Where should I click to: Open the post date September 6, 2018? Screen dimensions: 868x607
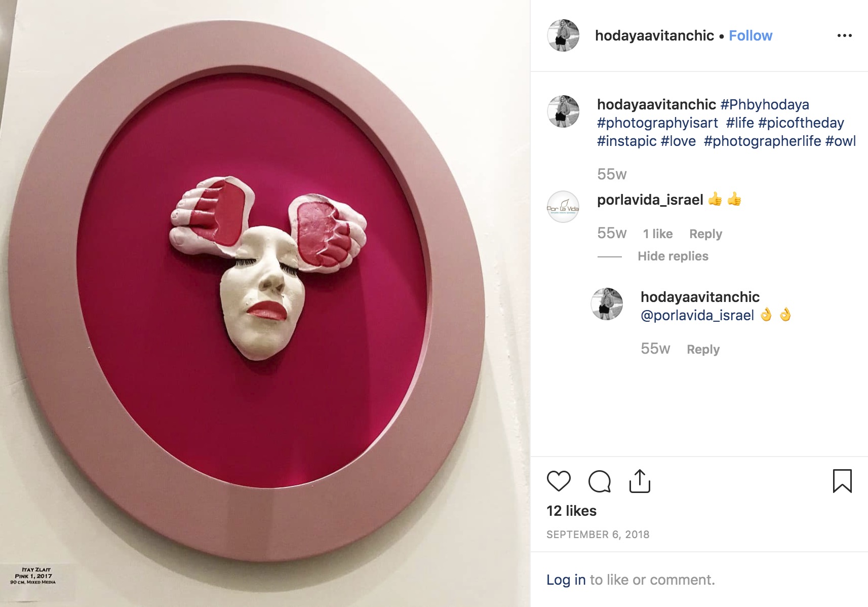coord(598,535)
